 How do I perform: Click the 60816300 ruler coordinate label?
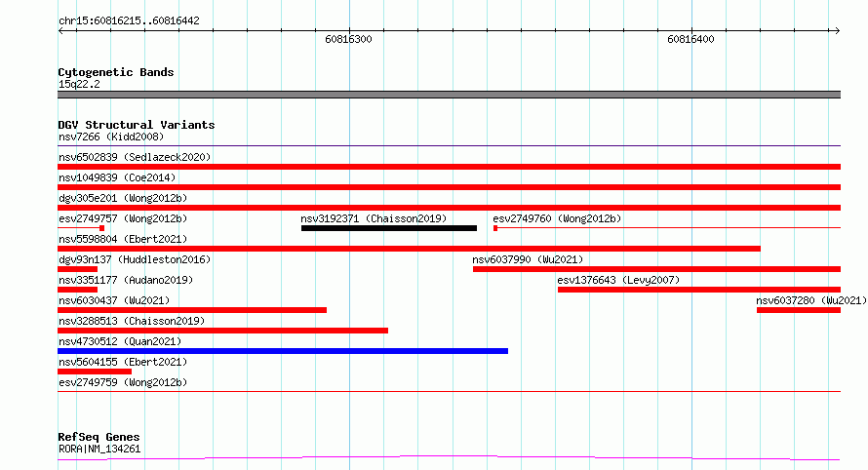click(x=349, y=39)
